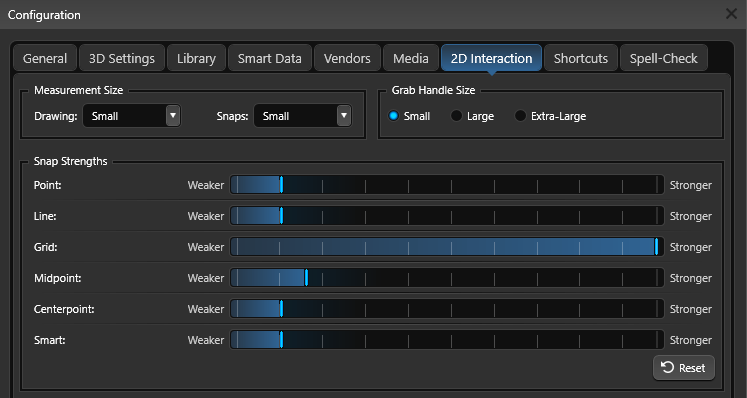Image resolution: width=747 pixels, height=398 pixels.
Task: Click the Line snap strength slider
Action: click(447, 215)
